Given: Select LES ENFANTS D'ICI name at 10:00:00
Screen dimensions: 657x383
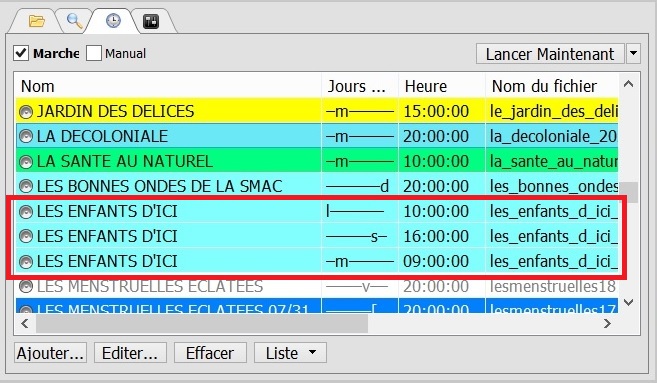Looking at the screenshot, I should point(107,211).
